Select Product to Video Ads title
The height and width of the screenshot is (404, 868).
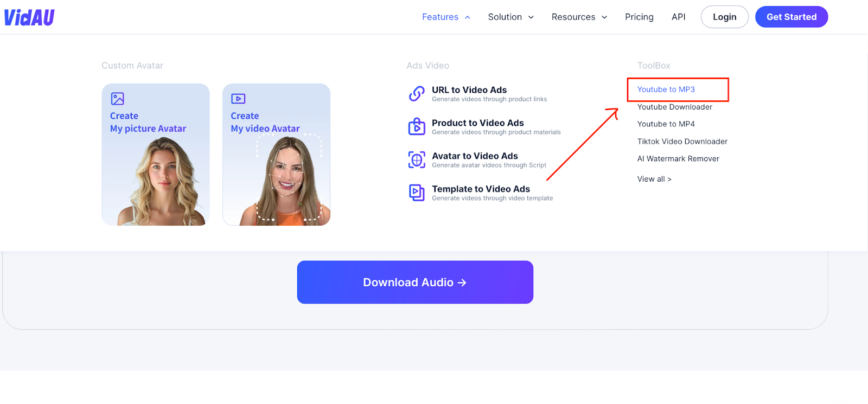coord(478,123)
